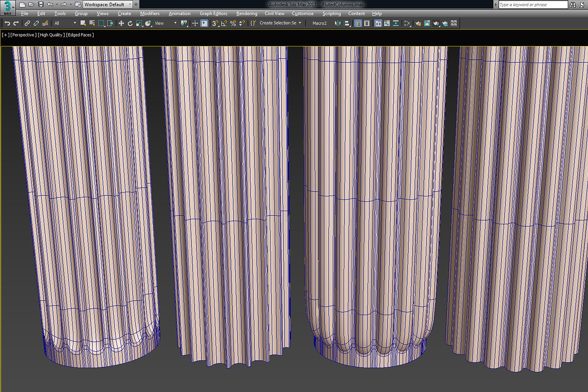Click the Spinner Snap stepper control
This screenshot has width=588, height=392.
(241, 23)
